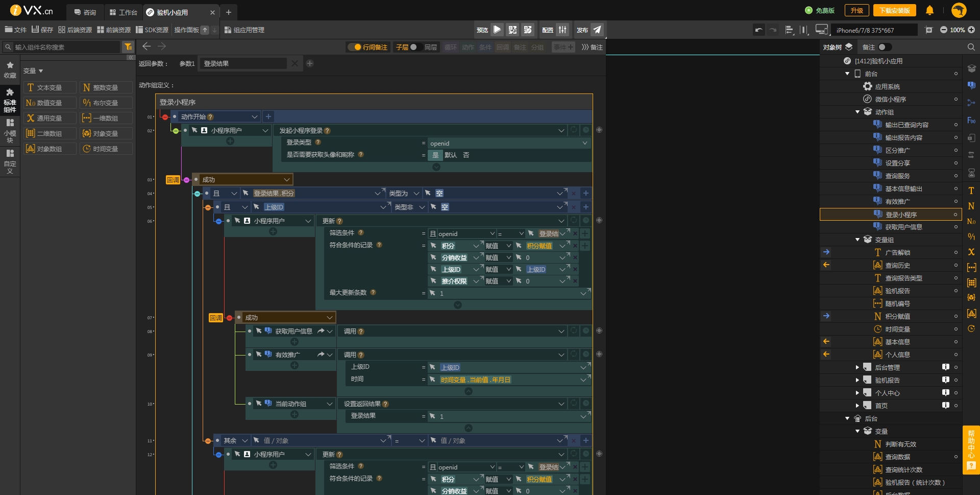This screenshot has height=495, width=980.
Task: Click the 升级 button
Action: [856, 10]
